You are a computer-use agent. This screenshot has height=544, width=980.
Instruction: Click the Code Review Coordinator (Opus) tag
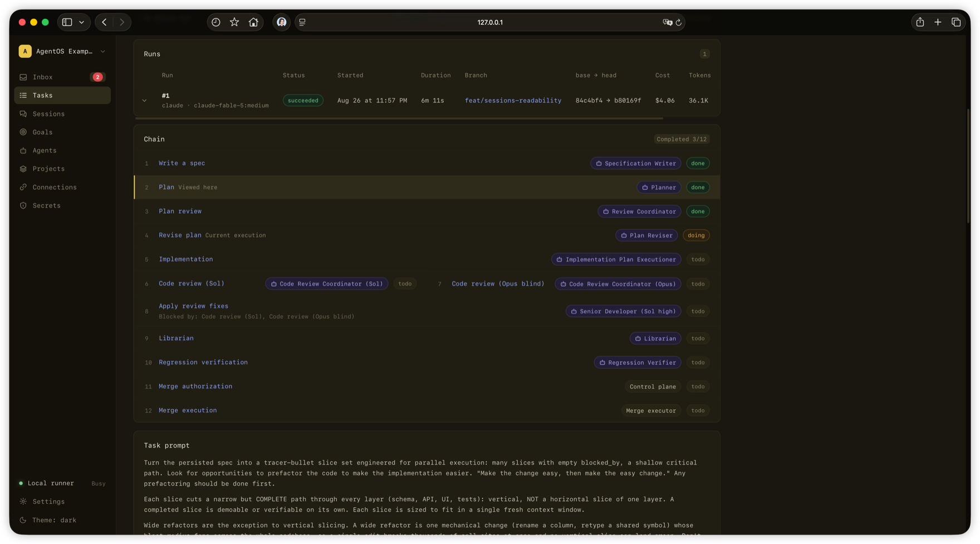coord(618,284)
